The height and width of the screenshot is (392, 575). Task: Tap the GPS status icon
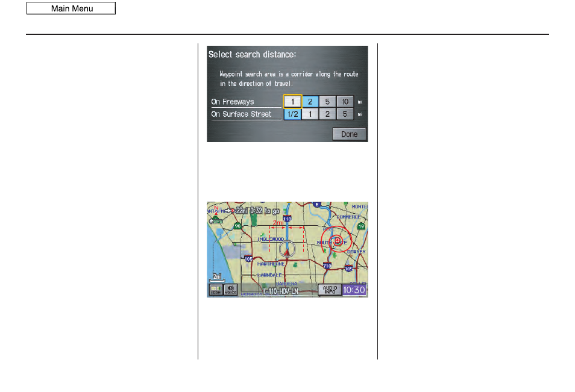coord(216,221)
